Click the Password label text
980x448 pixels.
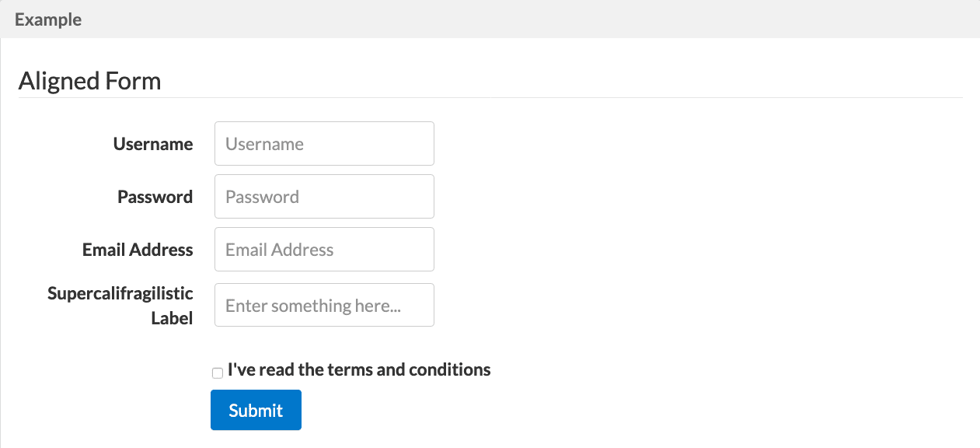(155, 197)
